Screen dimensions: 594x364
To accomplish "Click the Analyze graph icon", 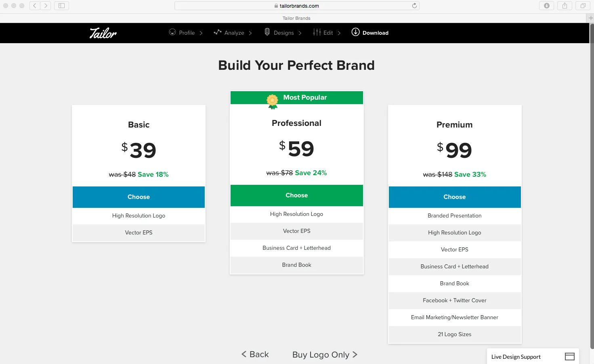I will [x=218, y=32].
